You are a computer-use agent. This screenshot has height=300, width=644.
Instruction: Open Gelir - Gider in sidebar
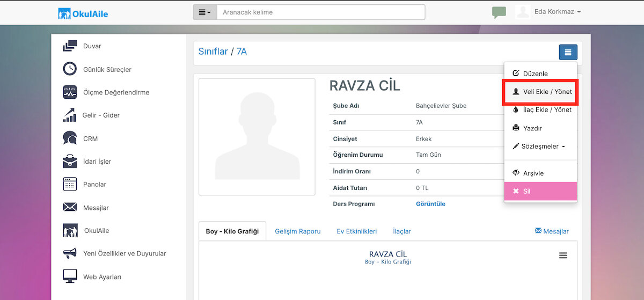(x=101, y=115)
